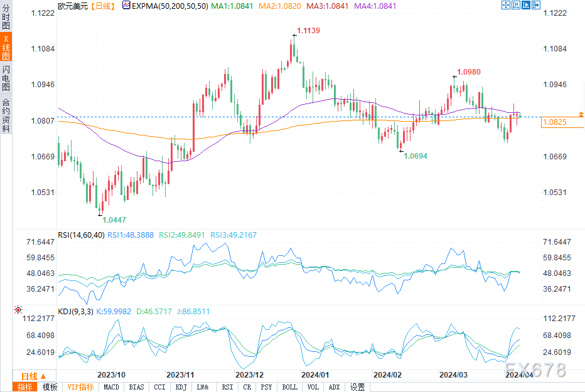Click the MA3:1.0841 value label
Viewport: 585px width, 392px height.
click(327, 6)
